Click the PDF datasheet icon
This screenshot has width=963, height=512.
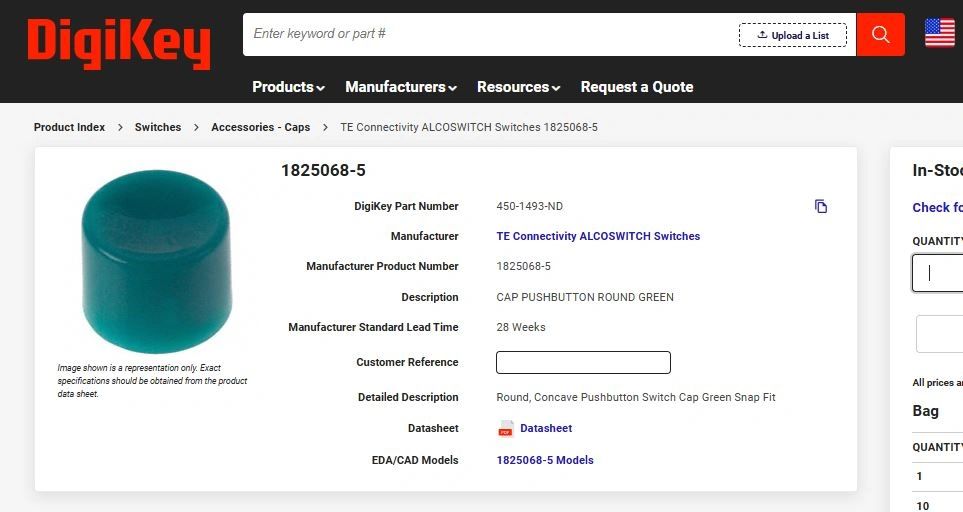pyautogui.click(x=506, y=429)
